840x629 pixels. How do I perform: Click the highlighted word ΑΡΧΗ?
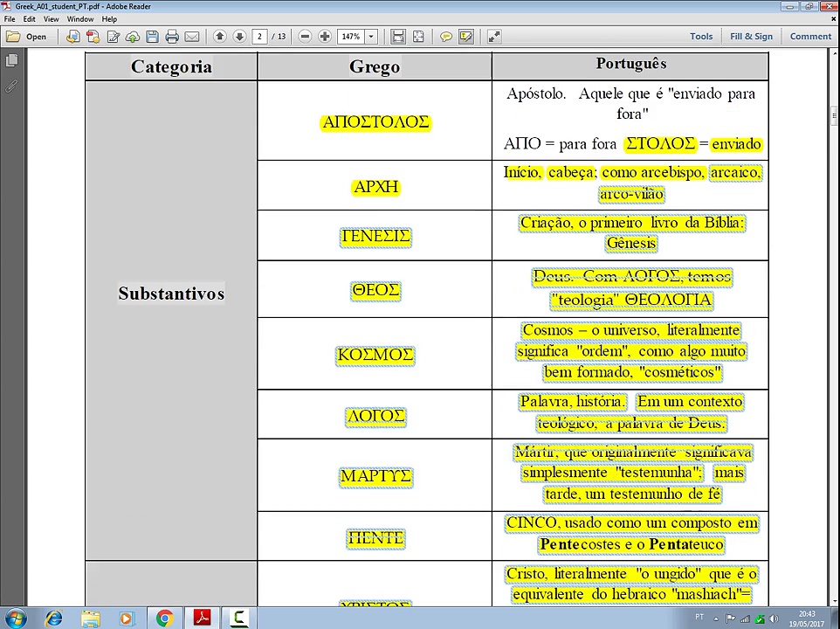tap(375, 186)
